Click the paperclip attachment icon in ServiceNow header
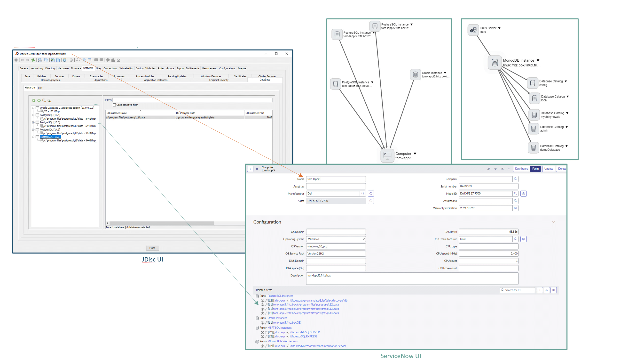The width and height of the screenshot is (644, 360). [488, 169]
